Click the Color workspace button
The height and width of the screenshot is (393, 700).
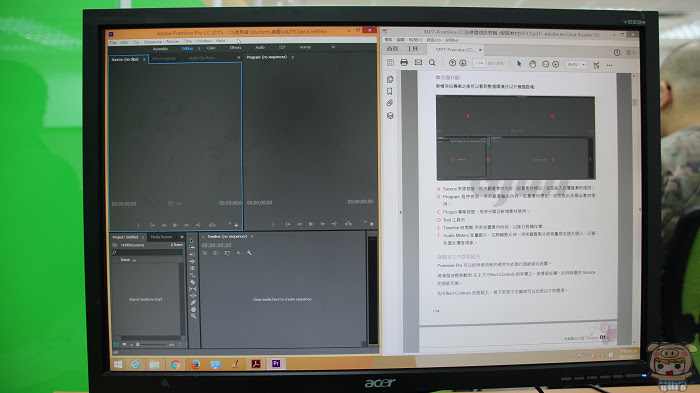coord(211,48)
